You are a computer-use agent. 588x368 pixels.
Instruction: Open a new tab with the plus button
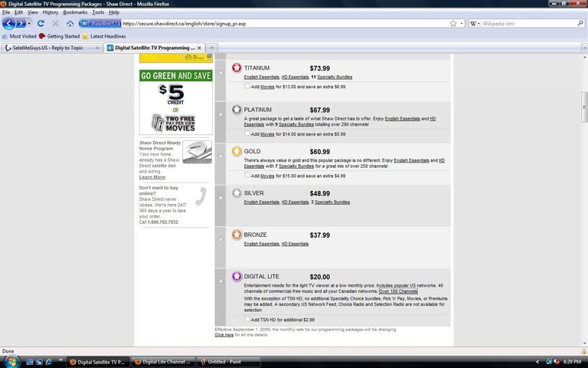click(212, 48)
